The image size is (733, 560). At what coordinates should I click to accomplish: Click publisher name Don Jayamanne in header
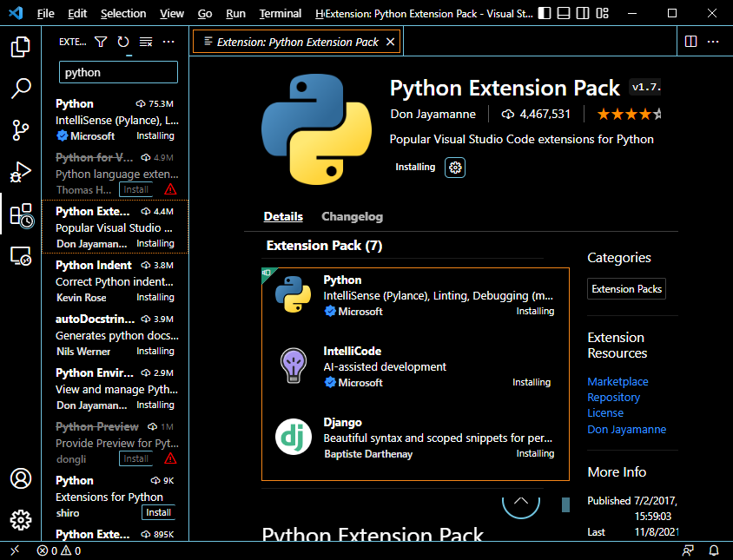pyautogui.click(x=433, y=114)
